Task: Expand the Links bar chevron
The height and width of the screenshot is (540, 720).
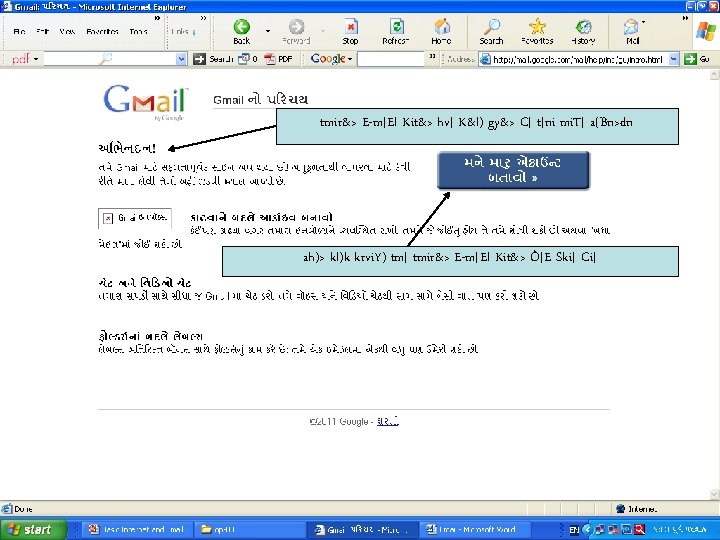Action: [203, 18]
